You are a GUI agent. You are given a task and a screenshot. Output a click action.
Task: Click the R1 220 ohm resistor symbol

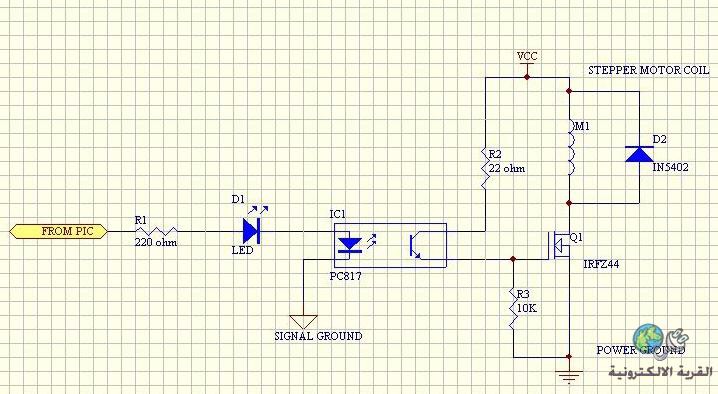156,231
